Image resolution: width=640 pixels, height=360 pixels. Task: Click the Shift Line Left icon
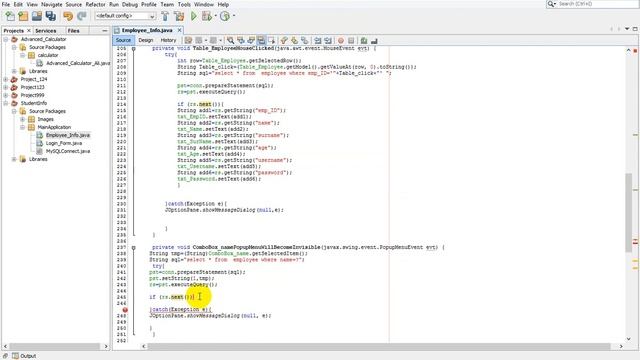point(318,40)
